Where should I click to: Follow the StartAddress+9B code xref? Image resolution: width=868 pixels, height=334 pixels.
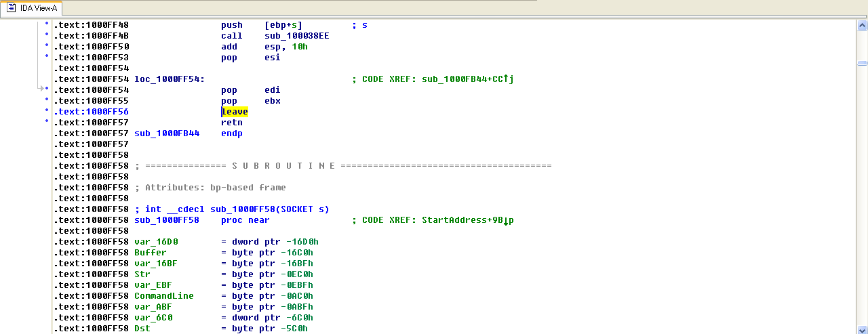click(468, 220)
